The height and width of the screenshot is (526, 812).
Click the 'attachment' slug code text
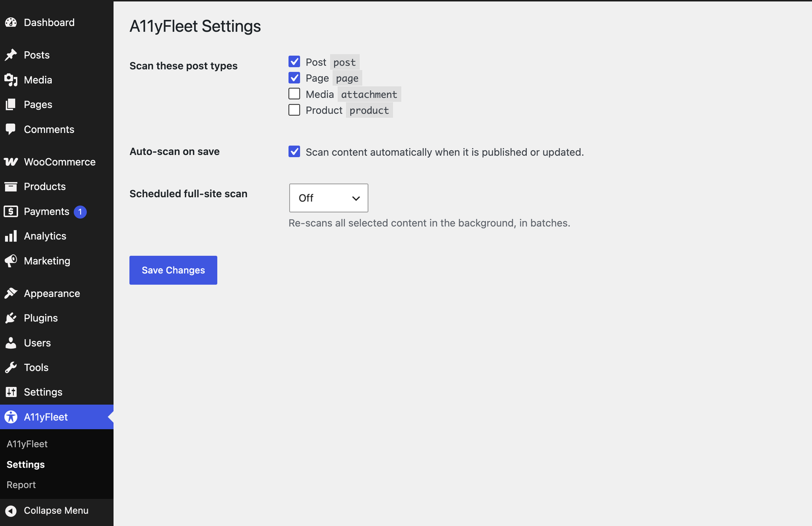tap(369, 94)
